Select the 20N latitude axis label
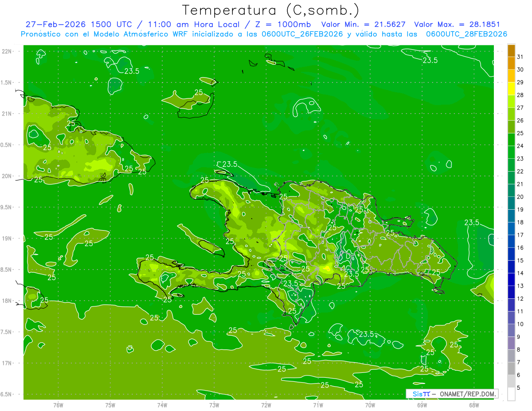532x411 pixels. pyautogui.click(x=7, y=176)
